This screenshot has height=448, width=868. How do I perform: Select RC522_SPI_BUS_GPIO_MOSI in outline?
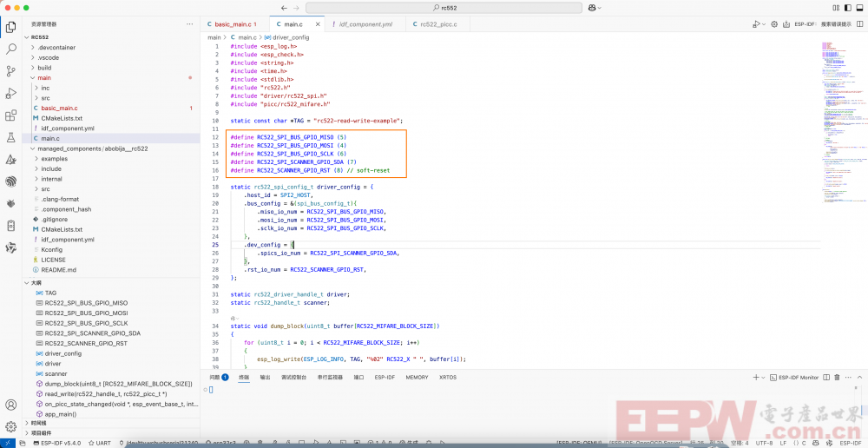tap(86, 313)
